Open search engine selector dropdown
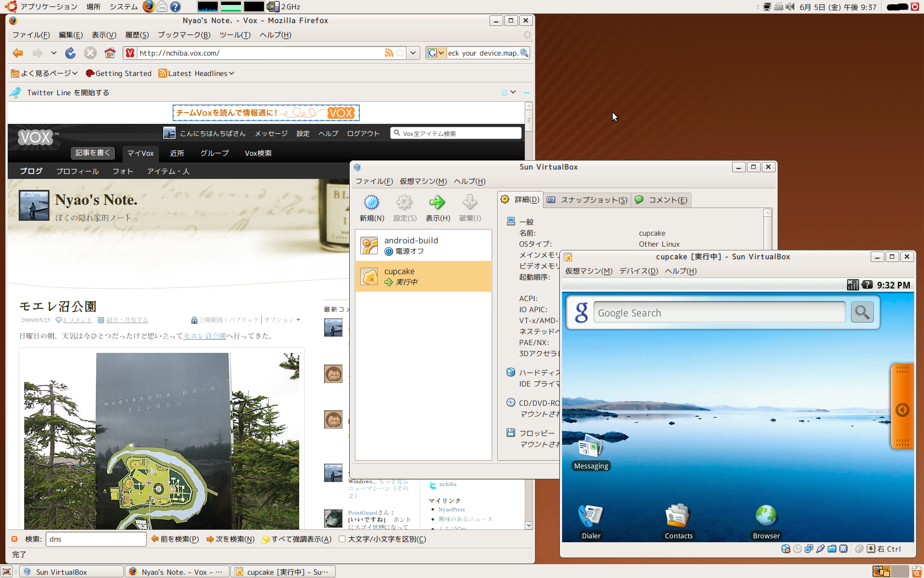The height and width of the screenshot is (578, 924). pyautogui.click(x=436, y=53)
